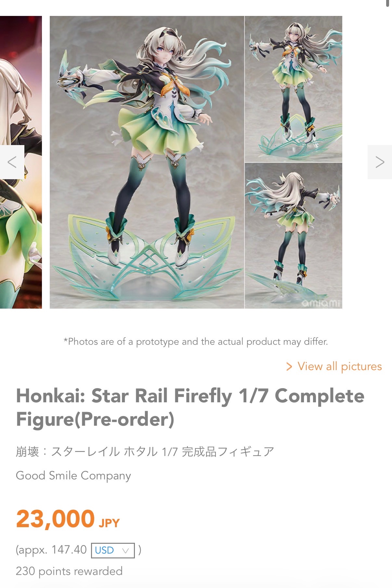Click the 23,000 price amount
This screenshot has height=588, width=392.
(x=55, y=519)
